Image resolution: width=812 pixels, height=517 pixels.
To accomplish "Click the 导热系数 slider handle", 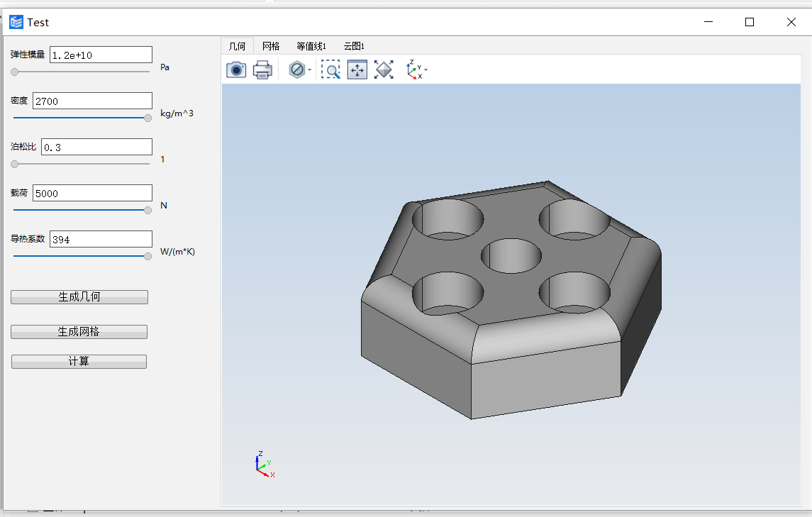I will [x=148, y=256].
